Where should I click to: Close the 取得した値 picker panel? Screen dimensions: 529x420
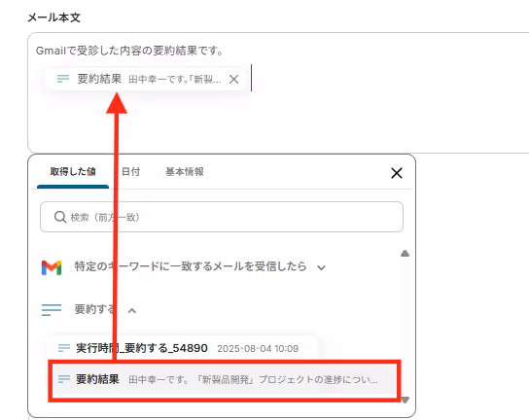(x=397, y=173)
